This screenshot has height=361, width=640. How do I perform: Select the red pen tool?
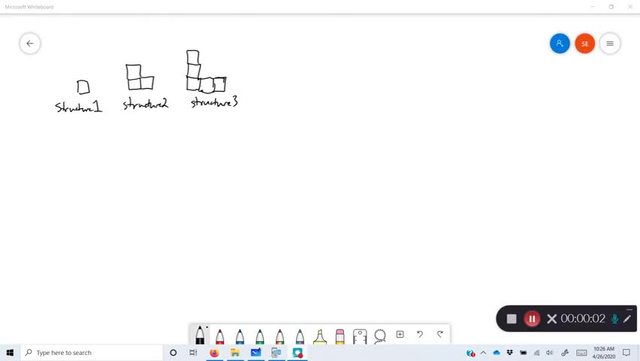point(220,336)
